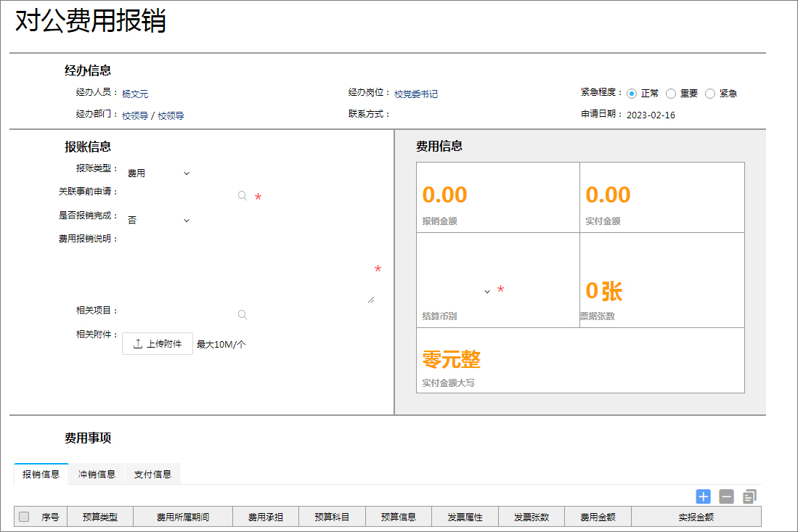Viewport: 798px width, 532px height.
Task: Open the 是否报销完成 dropdown
Action: point(158,220)
